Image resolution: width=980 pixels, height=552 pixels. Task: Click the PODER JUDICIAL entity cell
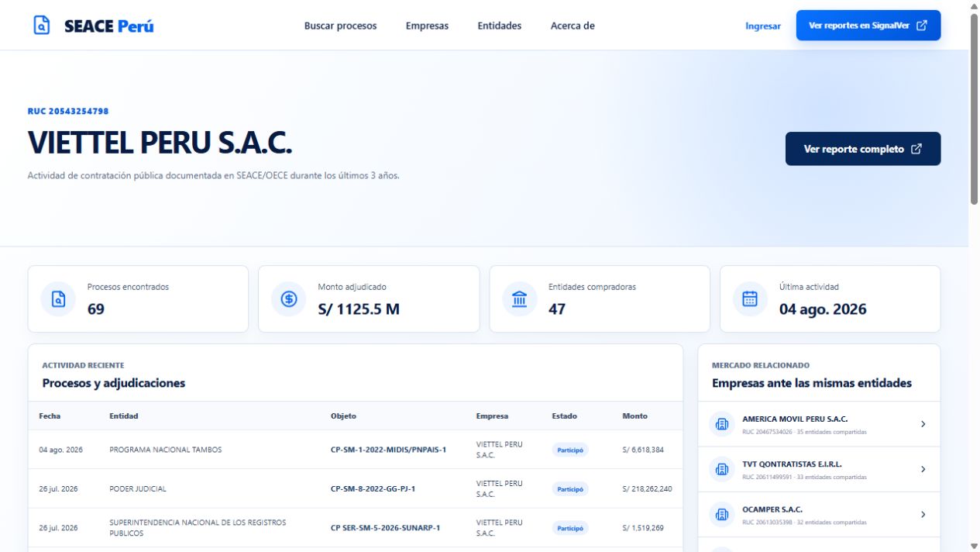(138, 489)
